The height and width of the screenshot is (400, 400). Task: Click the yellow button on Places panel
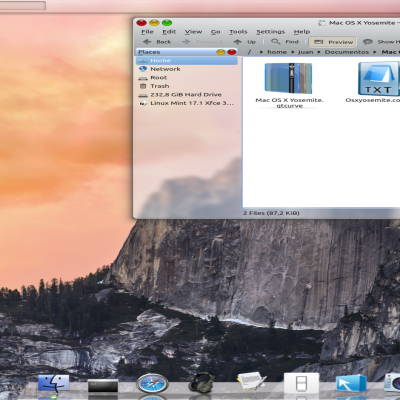[x=221, y=52]
